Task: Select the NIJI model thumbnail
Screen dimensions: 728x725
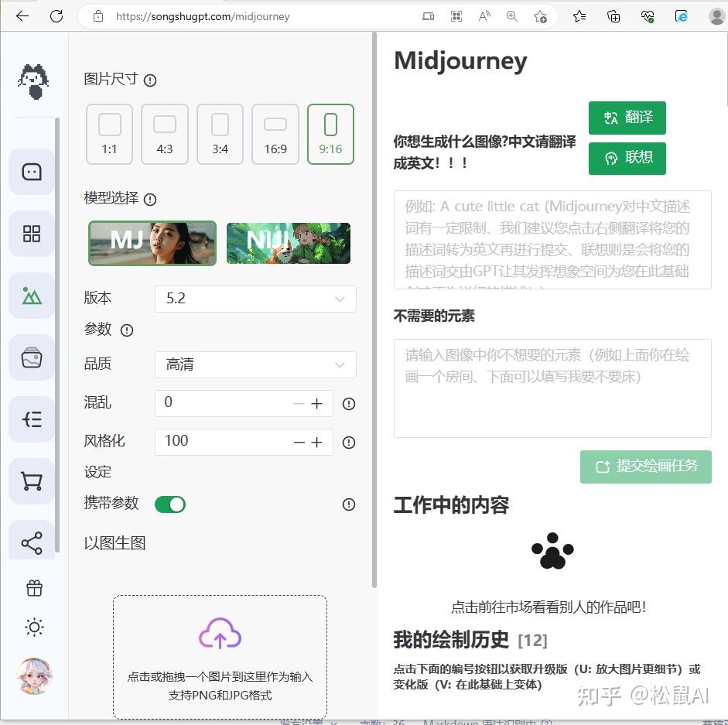Action: (x=288, y=243)
